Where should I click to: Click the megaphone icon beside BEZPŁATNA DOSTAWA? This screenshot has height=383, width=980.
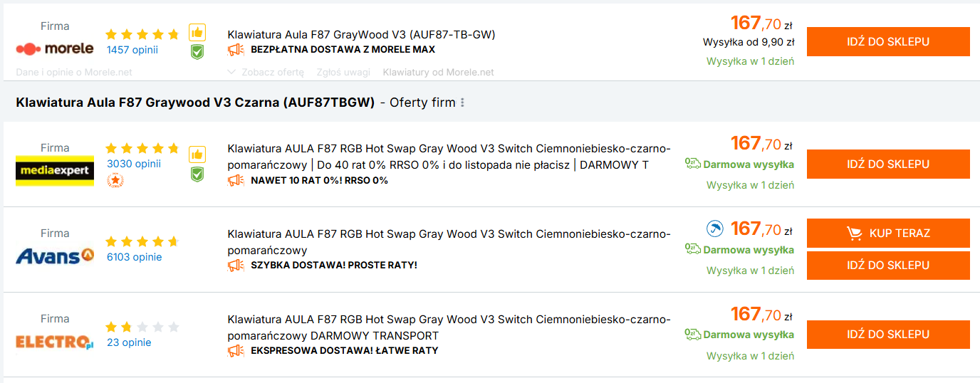point(236,50)
